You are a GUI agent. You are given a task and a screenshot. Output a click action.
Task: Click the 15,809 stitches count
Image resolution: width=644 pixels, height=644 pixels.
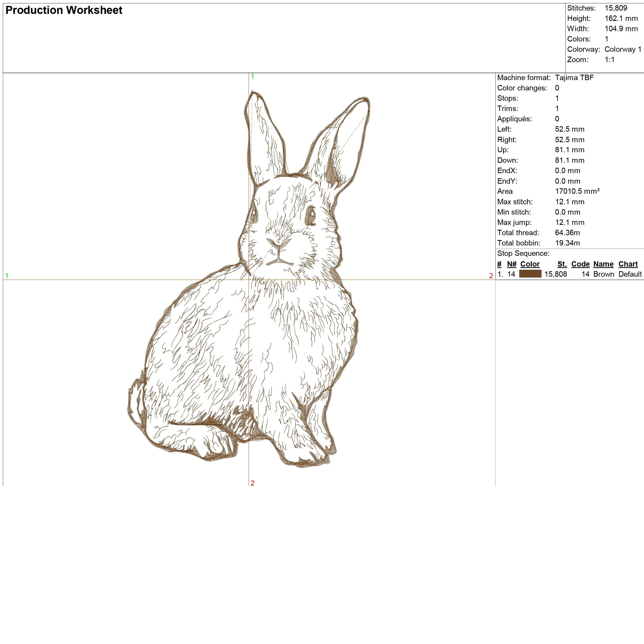coord(615,8)
